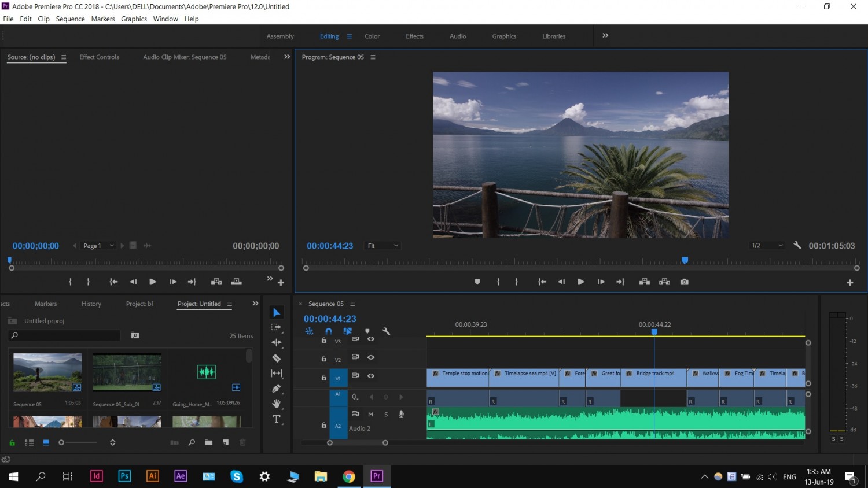The width and height of the screenshot is (868, 488).
Task: Toggle lock on V2 track
Action: pyautogui.click(x=324, y=358)
